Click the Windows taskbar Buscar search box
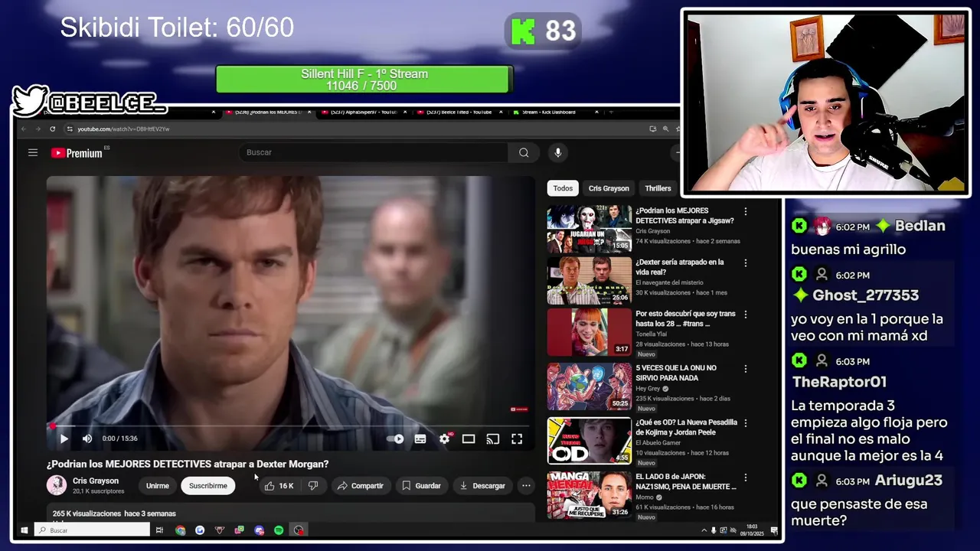The height and width of the screenshot is (551, 980). click(x=92, y=530)
